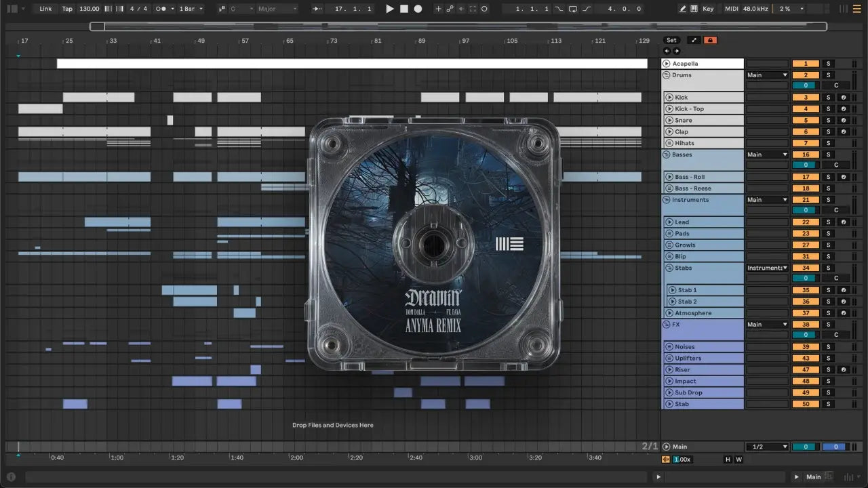Open the metronome settings dropdown arrow
868x488 pixels.
(172, 9)
